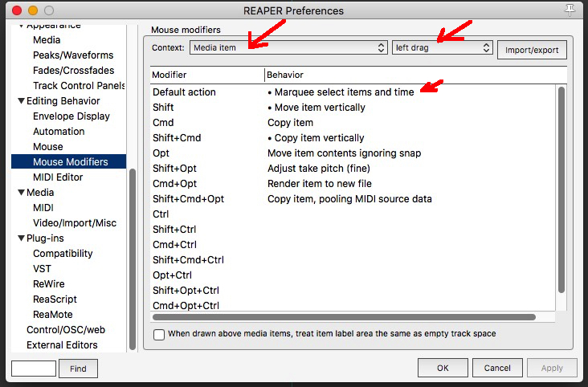Select the Shift+Opt modifier row
588x387 pixels.
click(353, 169)
